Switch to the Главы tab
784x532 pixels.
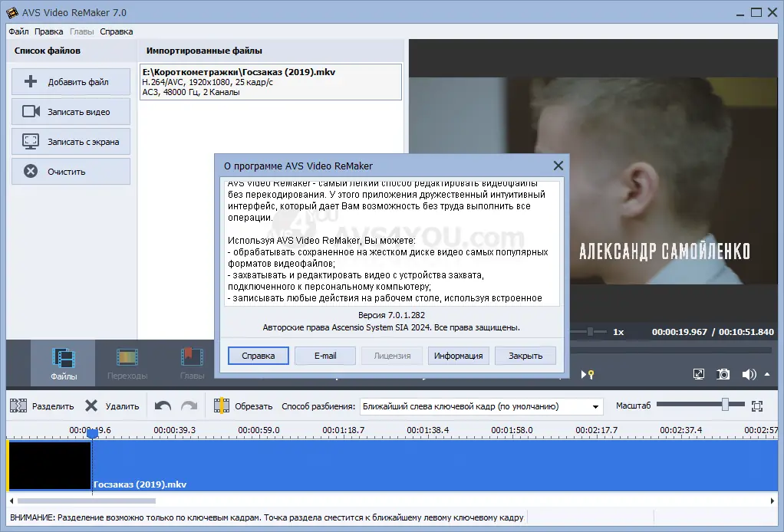point(192,363)
